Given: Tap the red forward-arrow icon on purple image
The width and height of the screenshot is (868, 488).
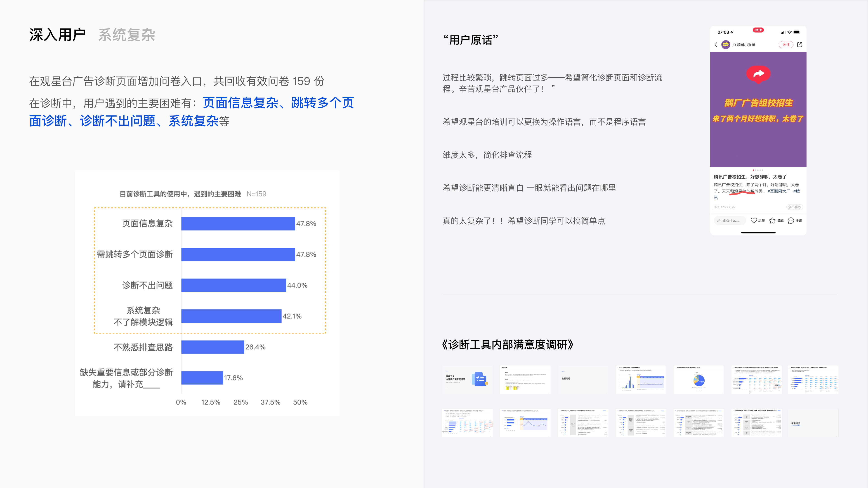Looking at the screenshot, I should tap(759, 74).
